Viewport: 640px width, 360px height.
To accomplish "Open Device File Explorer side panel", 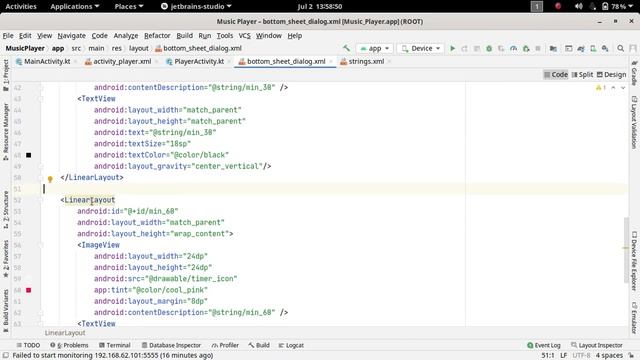I will (634, 261).
